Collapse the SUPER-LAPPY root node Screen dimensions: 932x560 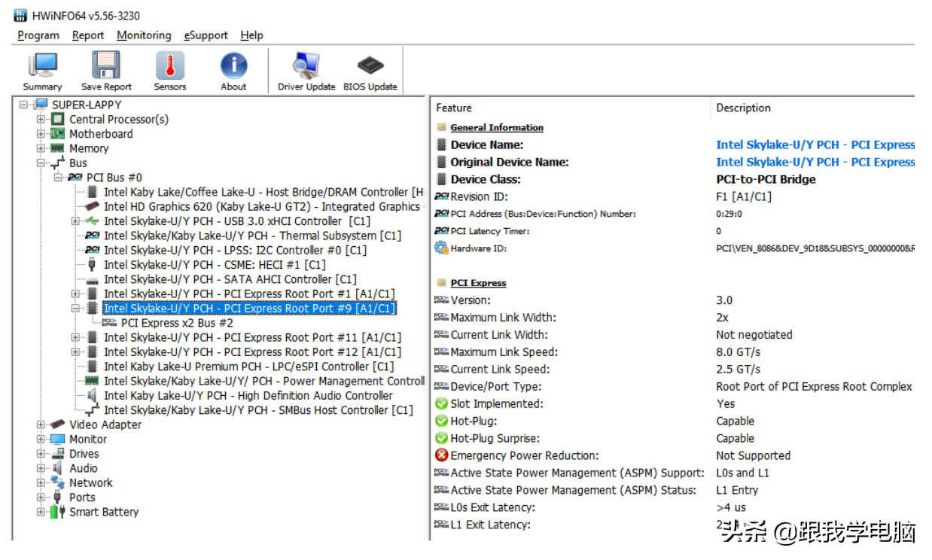pyautogui.click(x=24, y=105)
